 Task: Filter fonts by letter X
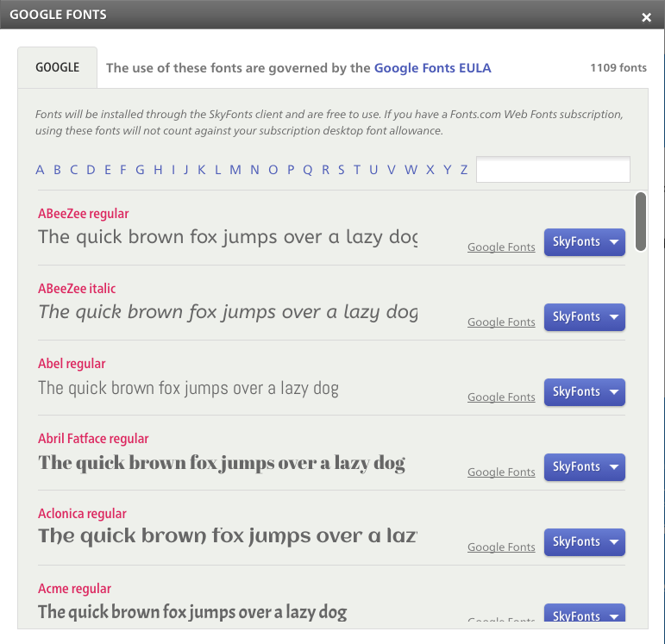pos(430,170)
